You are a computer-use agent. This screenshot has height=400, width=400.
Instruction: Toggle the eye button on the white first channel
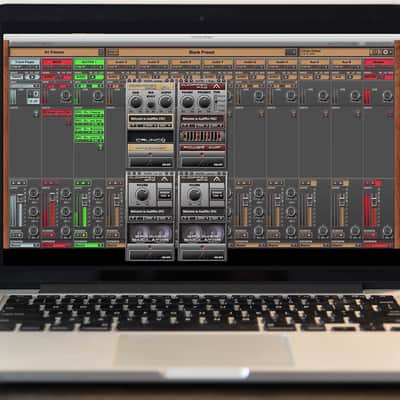point(32,77)
